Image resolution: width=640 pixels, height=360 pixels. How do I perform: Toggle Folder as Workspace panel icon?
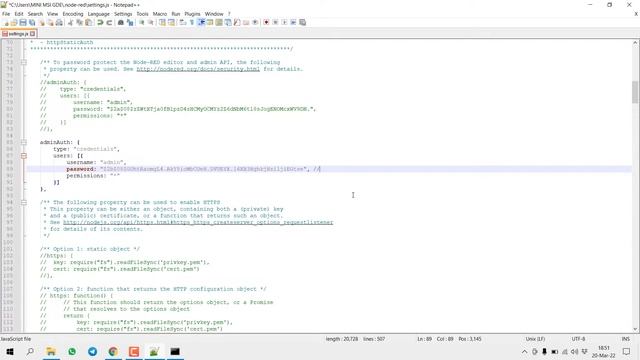[x=246, y=22]
